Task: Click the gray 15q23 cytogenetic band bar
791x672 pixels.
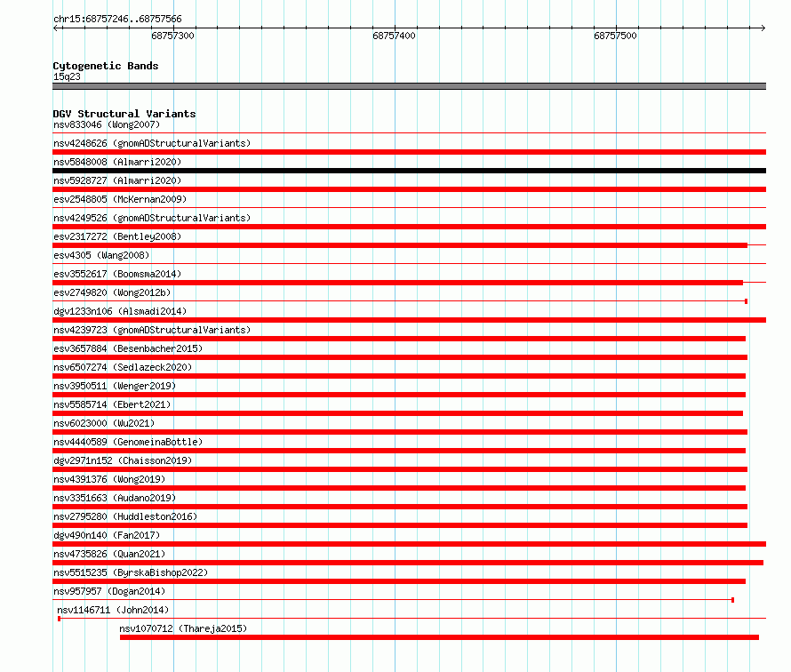Action: tap(409, 86)
